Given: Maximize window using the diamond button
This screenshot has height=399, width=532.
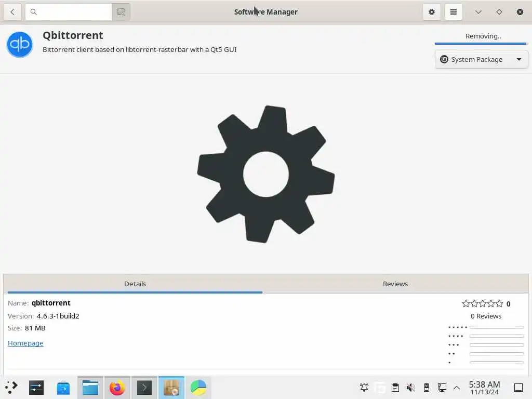Looking at the screenshot, I should [499, 12].
